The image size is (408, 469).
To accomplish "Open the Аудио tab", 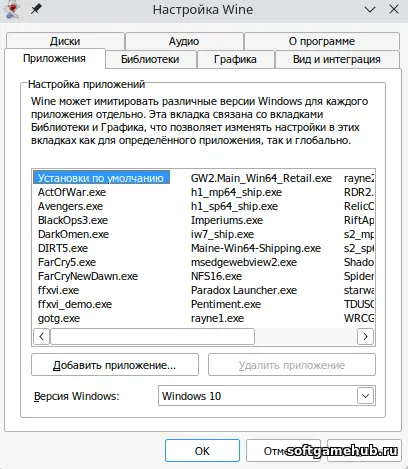I will pos(184,41).
